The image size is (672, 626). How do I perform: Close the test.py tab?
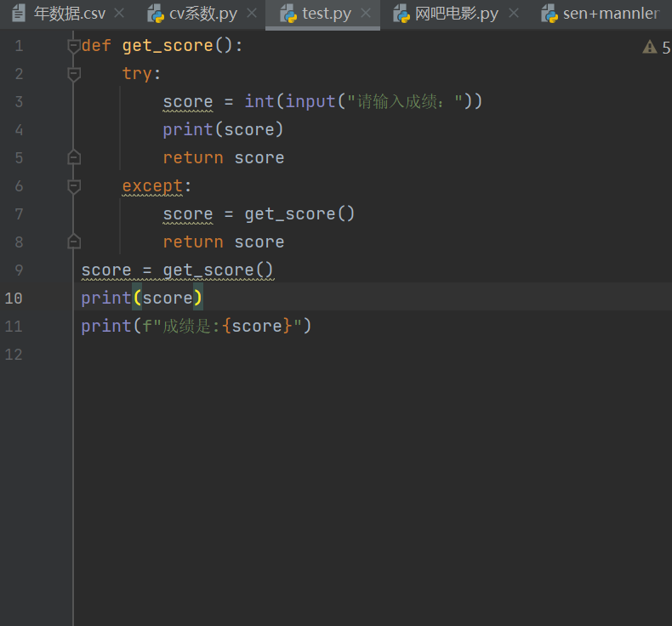point(366,14)
